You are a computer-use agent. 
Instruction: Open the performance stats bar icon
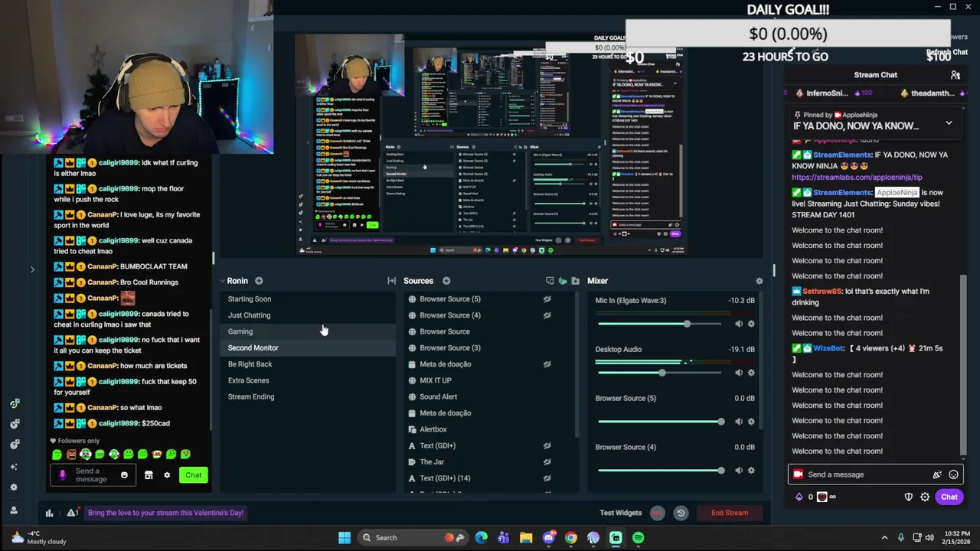[x=49, y=513]
